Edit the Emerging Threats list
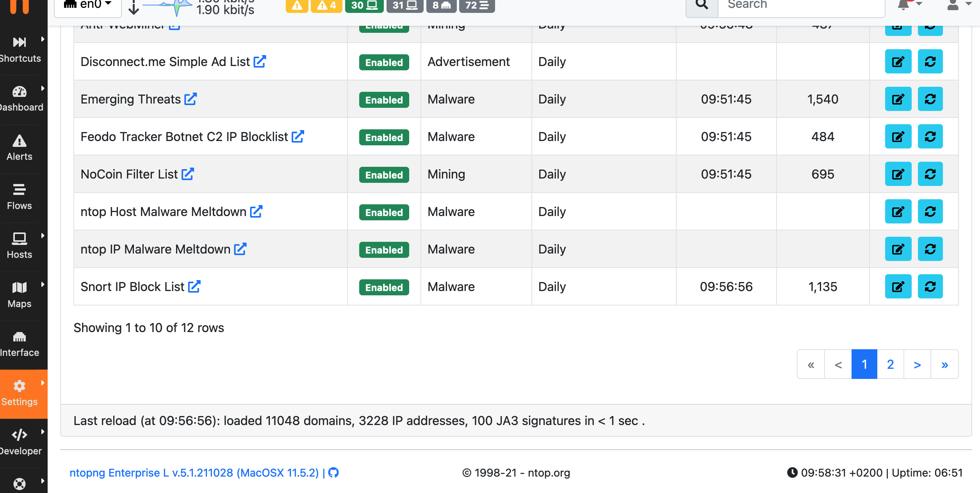Image resolution: width=980 pixels, height=493 pixels. [898, 99]
